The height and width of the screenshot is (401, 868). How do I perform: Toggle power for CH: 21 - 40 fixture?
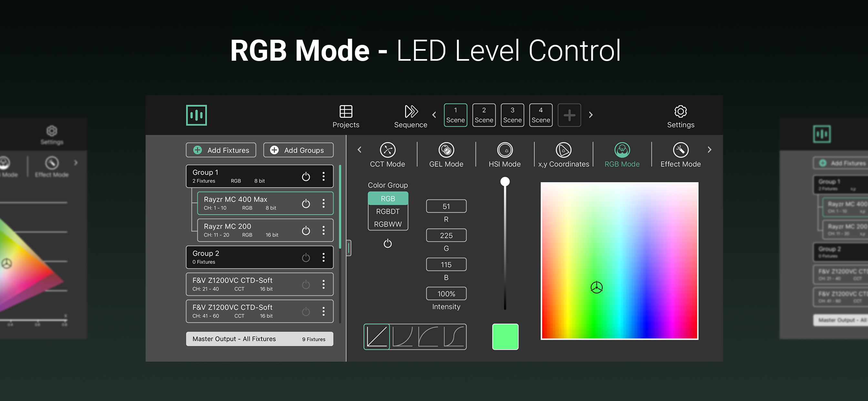tap(305, 284)
